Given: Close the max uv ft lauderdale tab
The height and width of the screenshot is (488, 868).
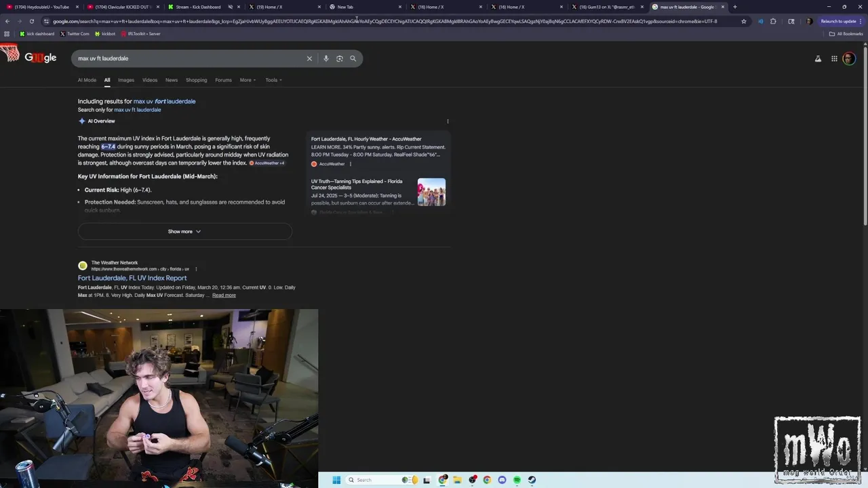Looking at the screenshot, I should point(723,7).
